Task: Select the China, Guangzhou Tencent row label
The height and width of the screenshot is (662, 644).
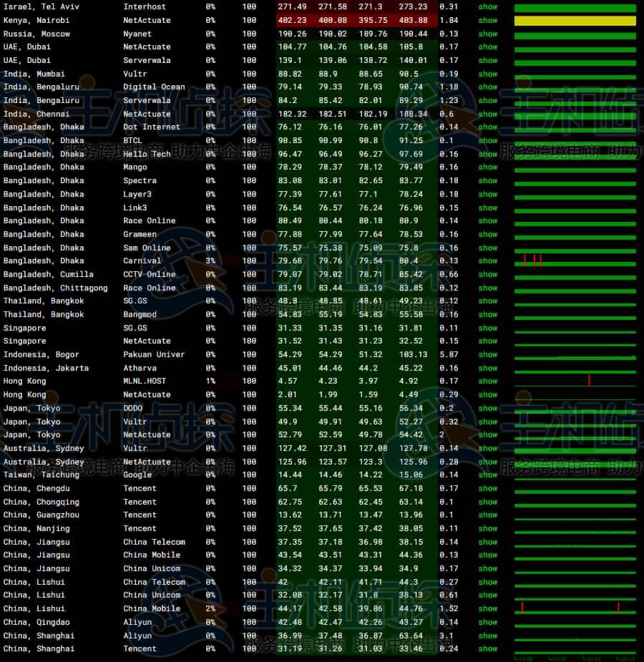Action: 41,515
